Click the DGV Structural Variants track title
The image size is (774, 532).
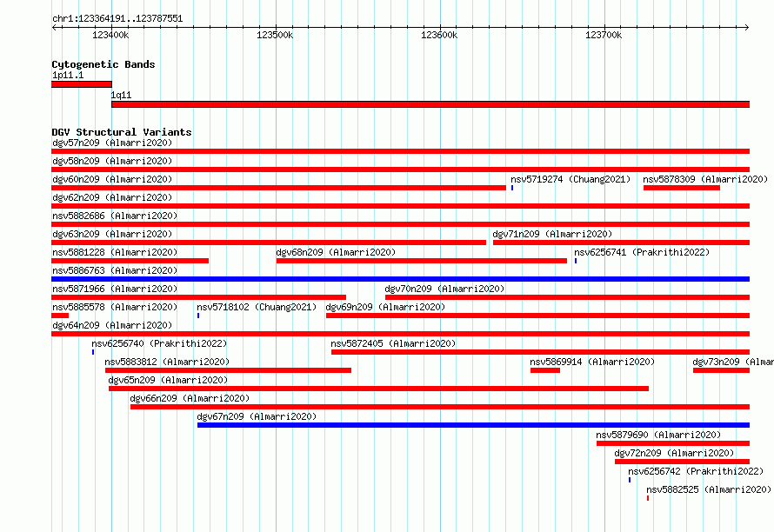click(x=122, y=132)
